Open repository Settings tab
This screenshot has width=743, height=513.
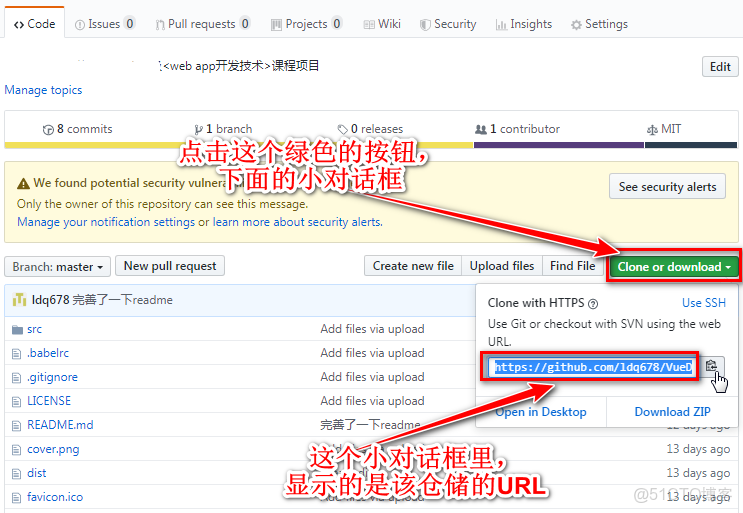click(599, 24)
